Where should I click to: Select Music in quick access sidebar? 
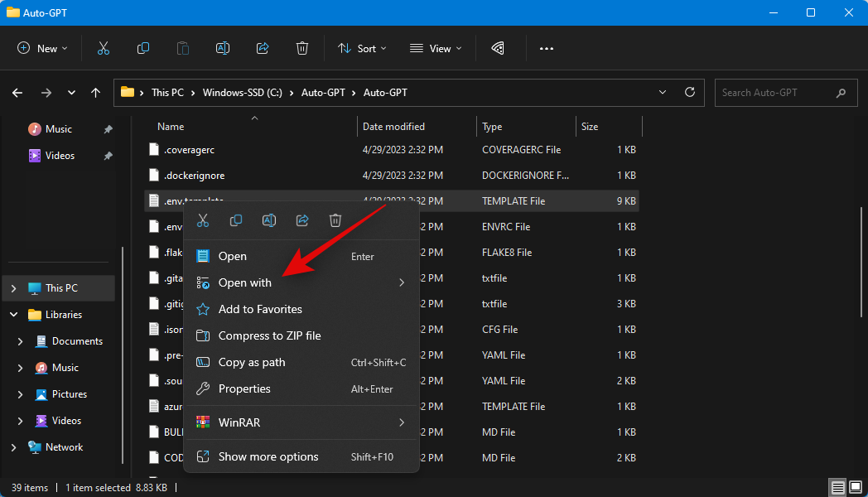59,129
